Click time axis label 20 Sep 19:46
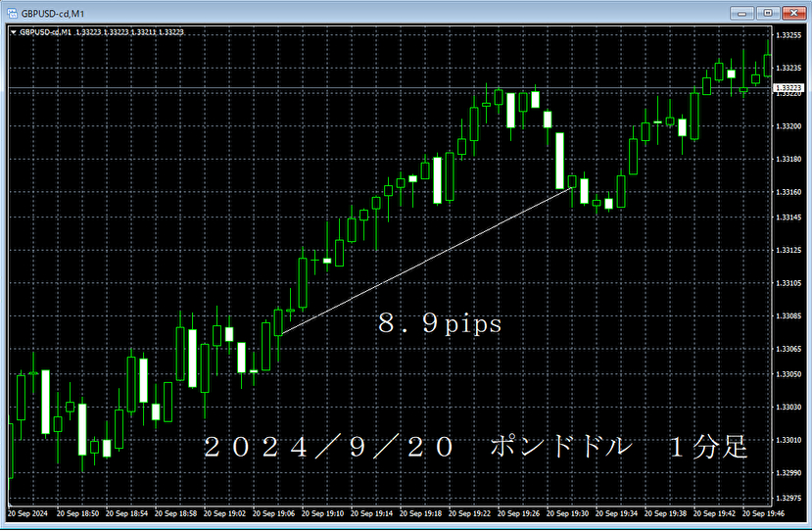Image resolution: width=812 pixels, height=531 pixels. 764,514
